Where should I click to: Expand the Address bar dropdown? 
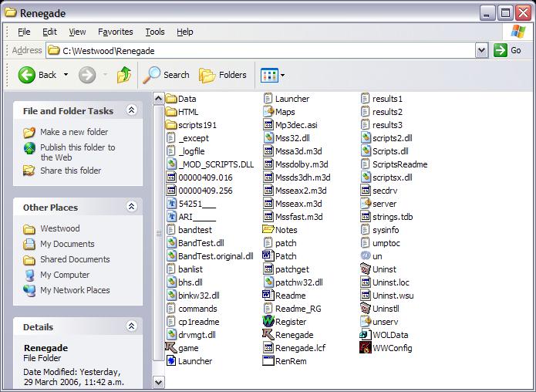[481, 50]
